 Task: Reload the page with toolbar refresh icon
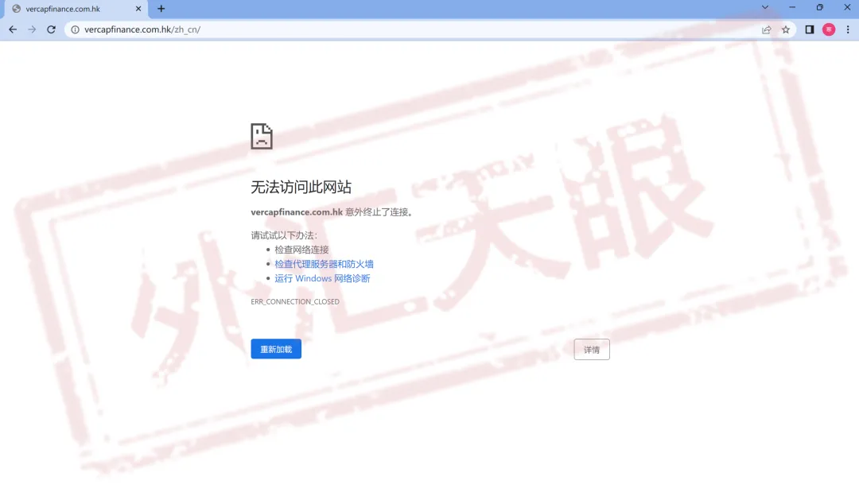tap(51, 29)
